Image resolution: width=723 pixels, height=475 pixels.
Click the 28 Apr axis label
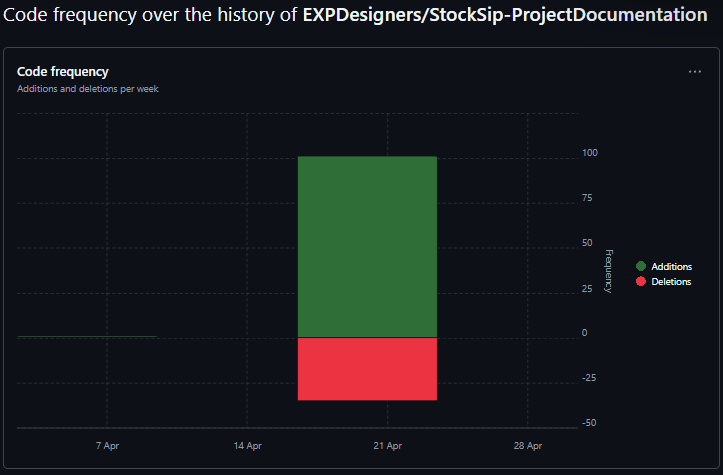pyautogui.click(x=528, y=446)
